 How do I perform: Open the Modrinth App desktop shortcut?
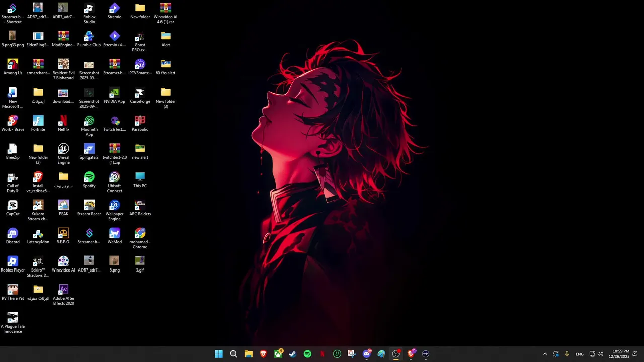click(x=89, y=126)
